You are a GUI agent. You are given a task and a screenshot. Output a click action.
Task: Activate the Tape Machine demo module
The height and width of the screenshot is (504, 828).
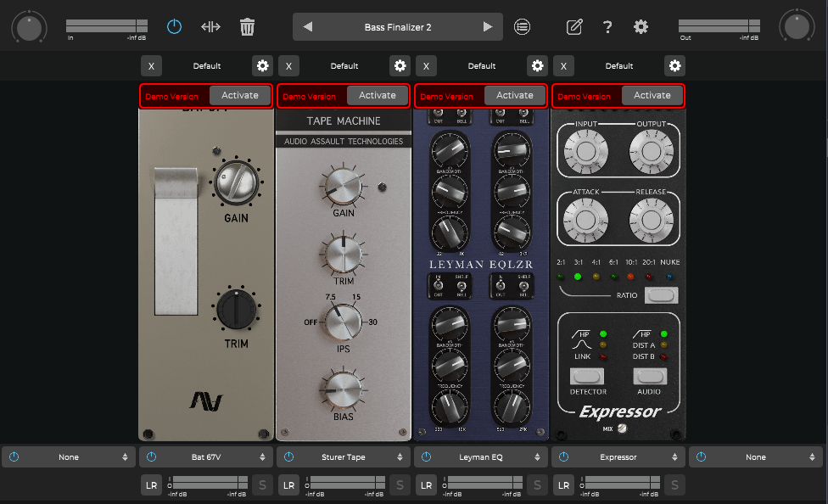click(377, 96)
